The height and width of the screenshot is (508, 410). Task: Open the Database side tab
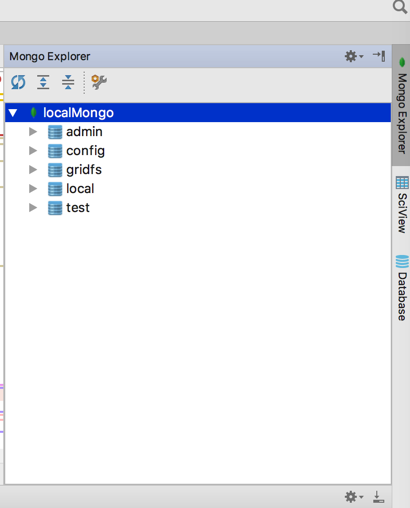(402, 287)
